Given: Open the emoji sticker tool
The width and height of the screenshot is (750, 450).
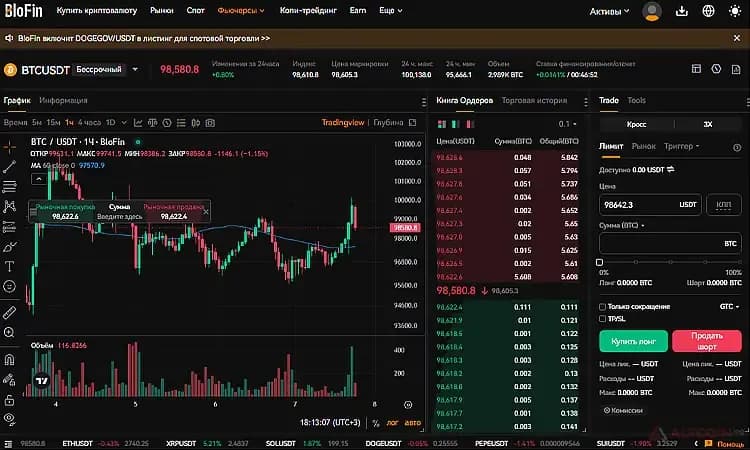Looking at the screenshot, I should pyautogui.click(x=10, y=286).
